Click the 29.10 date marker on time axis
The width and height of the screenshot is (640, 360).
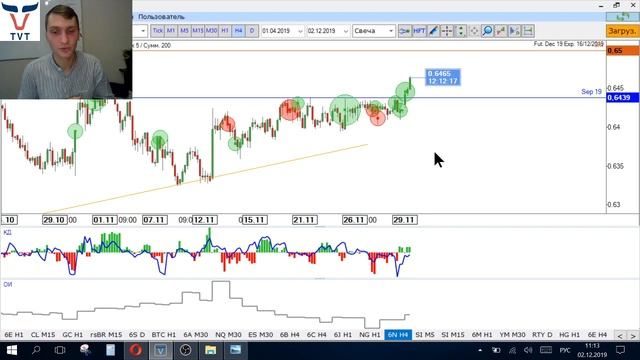click(55, 220)
